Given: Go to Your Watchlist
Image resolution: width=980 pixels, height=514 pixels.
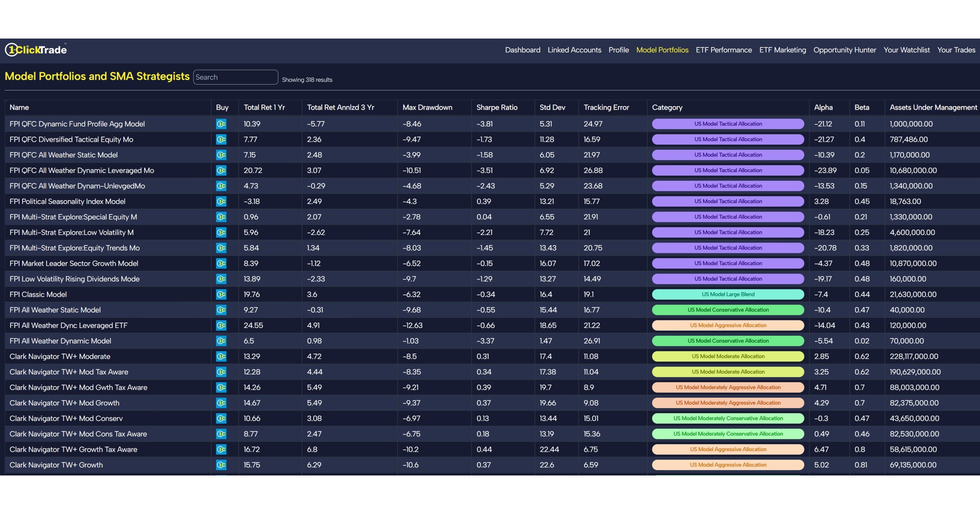Looking at the screenshot, I should 907,49.
